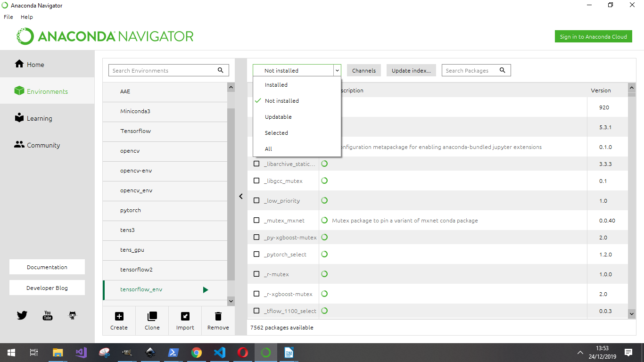The height and width of the screenshot is (362, 644).
Task: Select the All option in filter list
Action: [269, 149]
